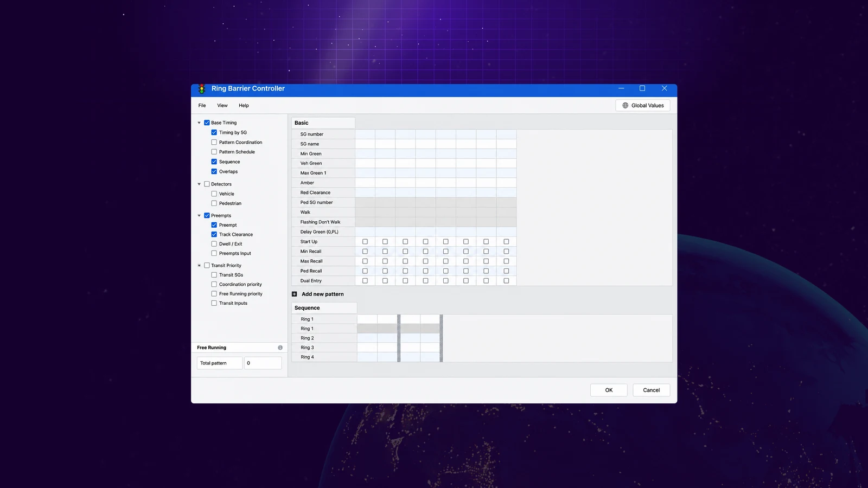The width and height of the screenshot is (868, 488).
Task: Select the first SG number cell
Action: pos(365,134)
